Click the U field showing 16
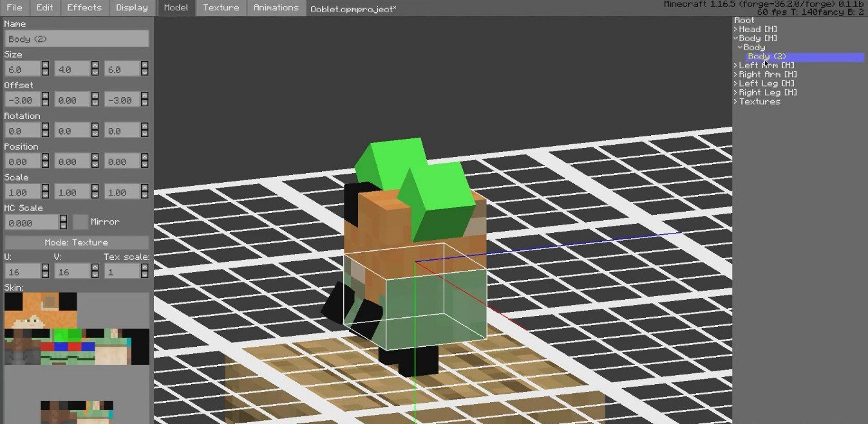The width and height of the screenshot is (868, 424). pyautogui.click(x=23, y=271)
